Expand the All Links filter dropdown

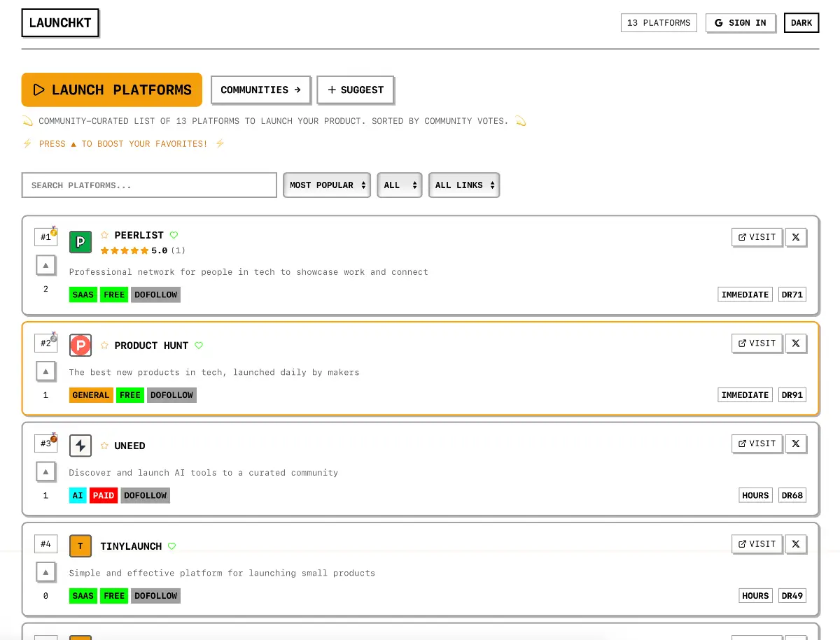(463, 185)
